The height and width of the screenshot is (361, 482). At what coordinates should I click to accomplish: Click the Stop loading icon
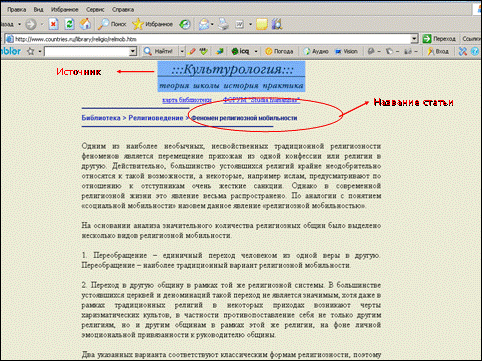(x=53, y=24)
